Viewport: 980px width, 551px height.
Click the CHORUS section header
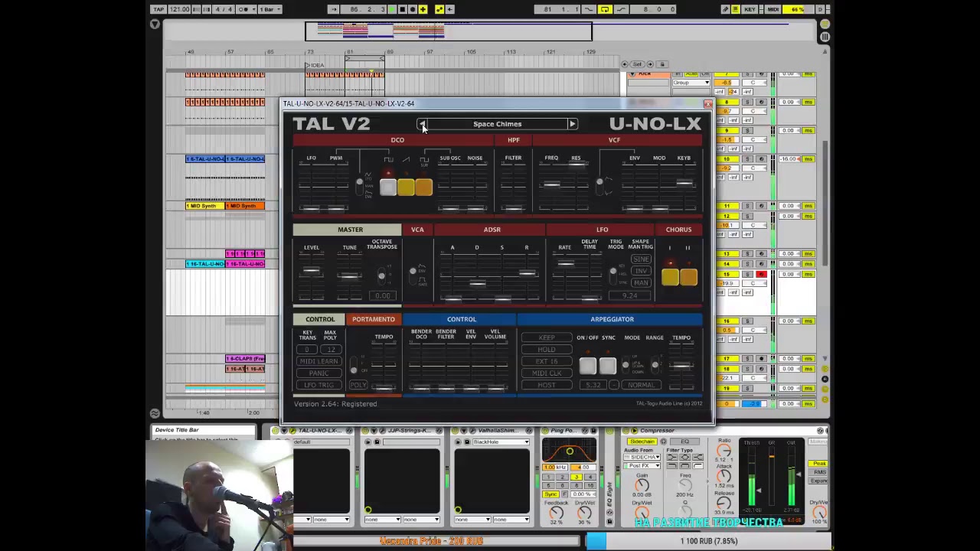tap(678, 230)
